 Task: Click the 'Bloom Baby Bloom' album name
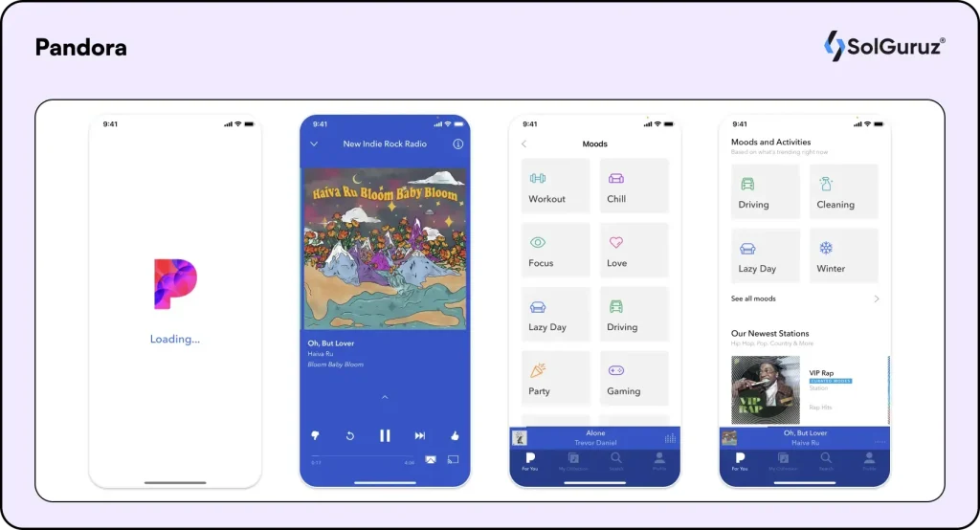click(x=335, y=364)
